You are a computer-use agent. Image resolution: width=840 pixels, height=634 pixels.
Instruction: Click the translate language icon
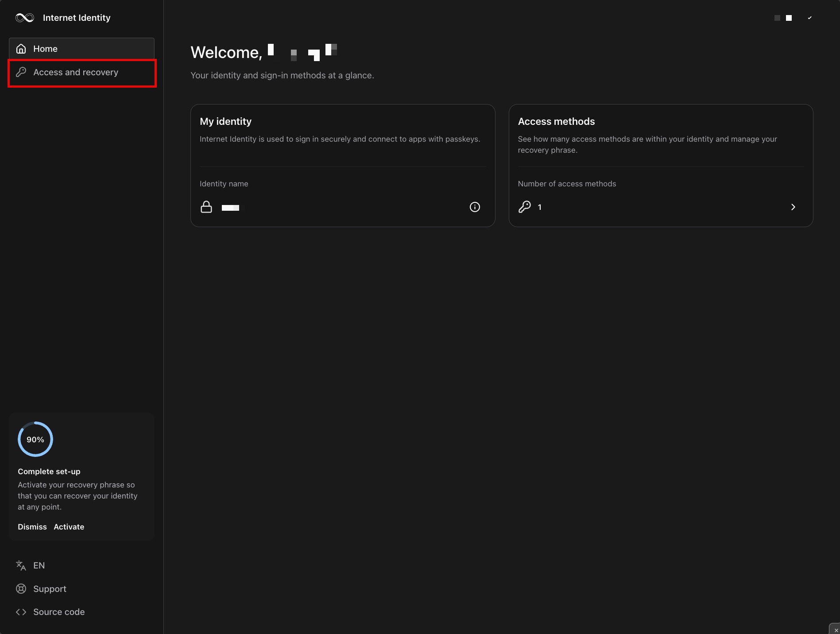pos(21,565)
